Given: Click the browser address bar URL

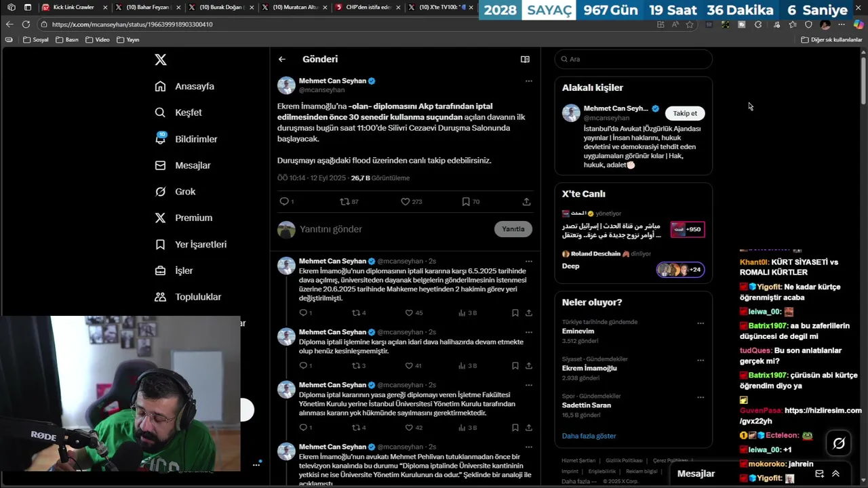Looking at the screenshot, I should (132, 24).
